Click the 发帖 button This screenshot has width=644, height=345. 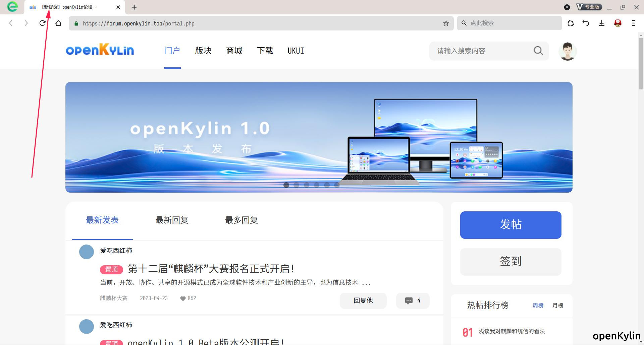pos(511,225)
